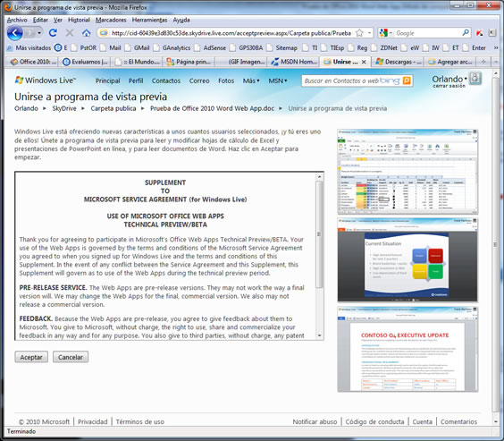Image resolution: width=504 pixels, height=441 pixels.
Task: Close the Unirse tab
Action: coord(364,62)
